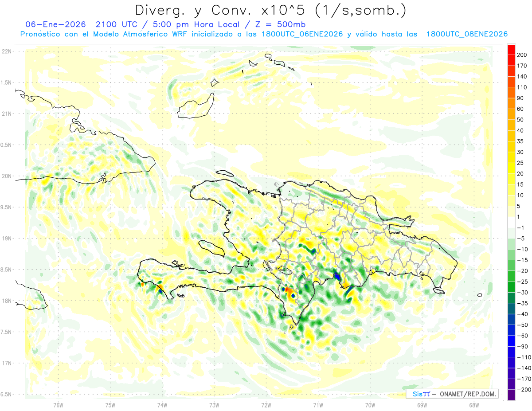Click the "1800UTC_08ENE2026" valid-until text
The height and width of the screenshot is (411, 532).
tap(467, 34)
